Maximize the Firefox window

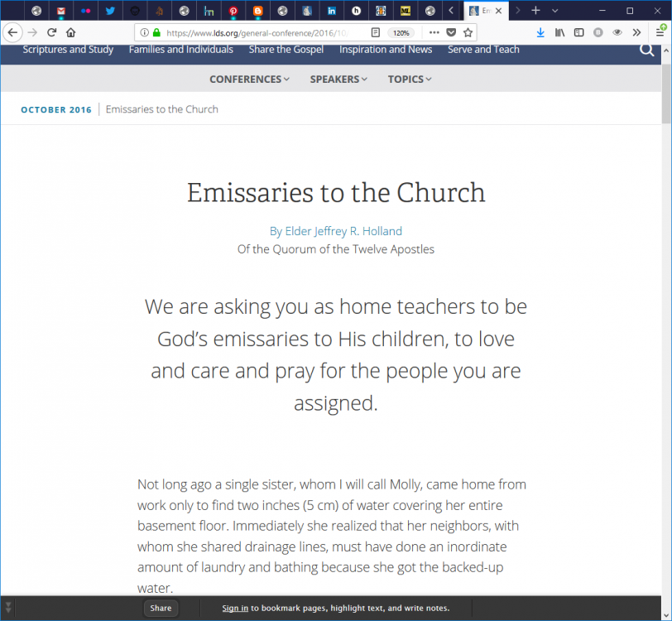click(630, 11)
